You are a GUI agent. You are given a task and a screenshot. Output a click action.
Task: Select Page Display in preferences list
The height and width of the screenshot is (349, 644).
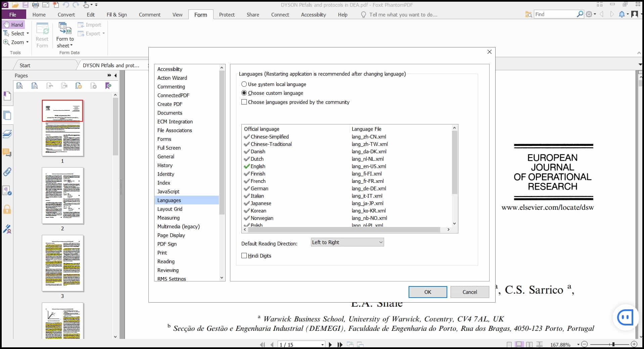tap(187, 235)
